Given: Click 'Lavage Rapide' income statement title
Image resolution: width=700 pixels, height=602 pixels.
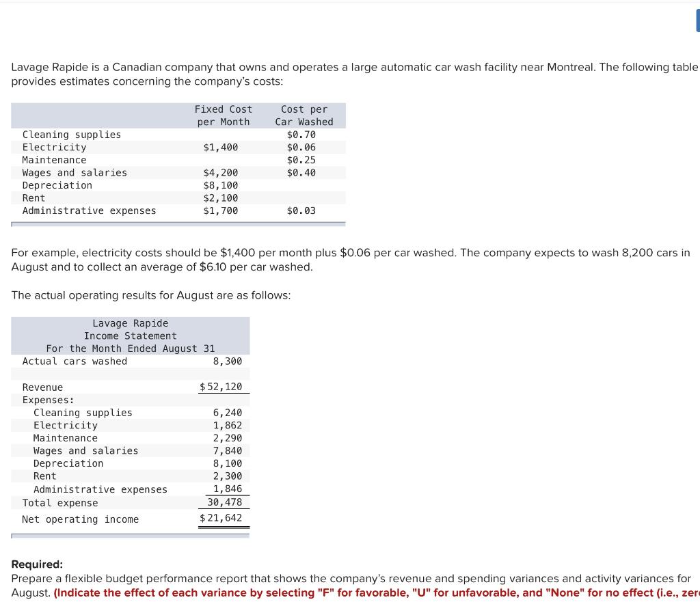Looking at the screenshot, I should click(131, 323).
